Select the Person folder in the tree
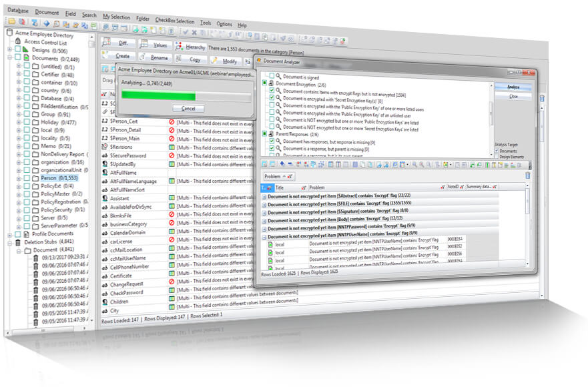The image size is (588, 387). point(59,177)
